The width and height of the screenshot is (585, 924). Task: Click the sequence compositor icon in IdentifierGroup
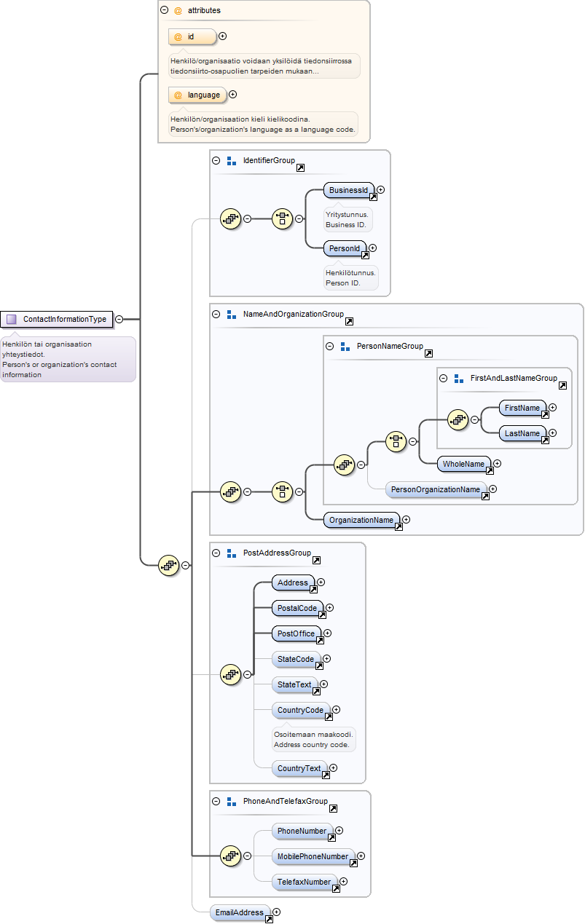click(231, 218)
